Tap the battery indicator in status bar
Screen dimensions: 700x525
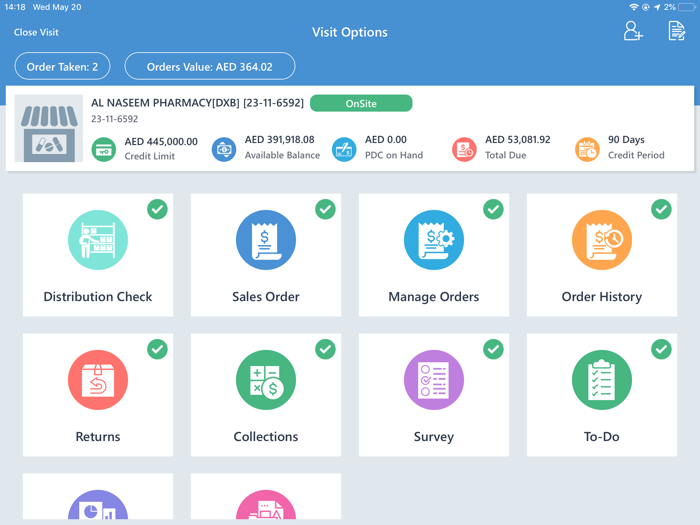tap(686, 7)
